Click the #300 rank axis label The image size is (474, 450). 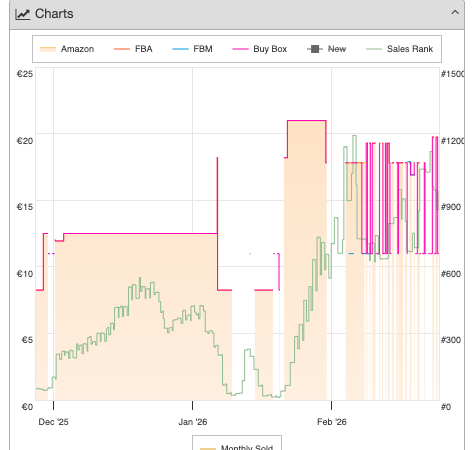pyautogui.click(x=451, y=340)
